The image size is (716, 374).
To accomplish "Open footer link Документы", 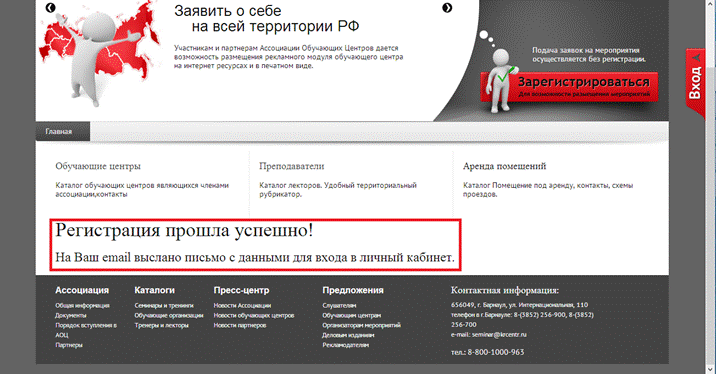I will click(70, 316).
